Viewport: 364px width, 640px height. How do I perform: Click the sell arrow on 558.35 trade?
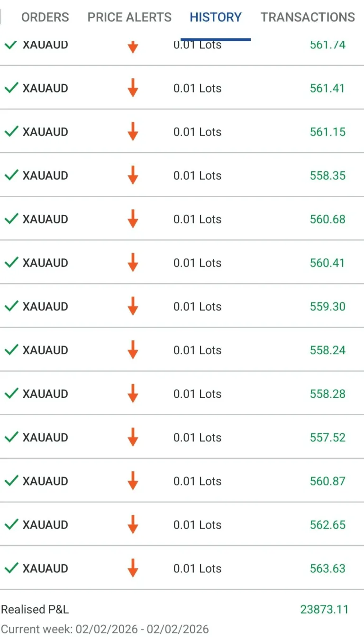click(x=133, y=175)
